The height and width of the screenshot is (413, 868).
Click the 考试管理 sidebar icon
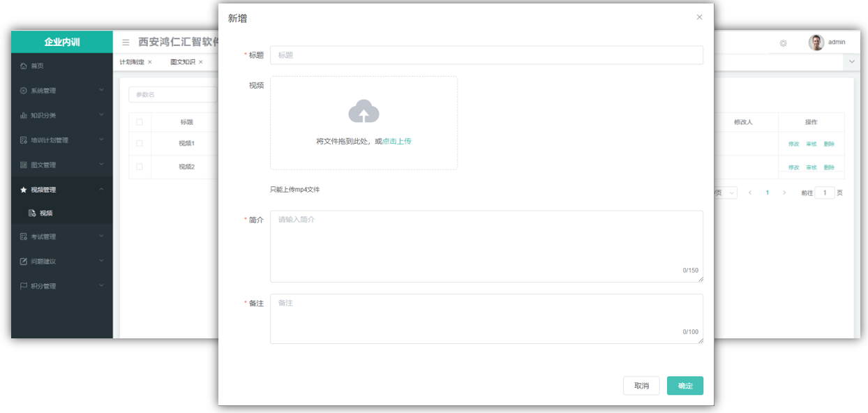[x=24, y=236]
